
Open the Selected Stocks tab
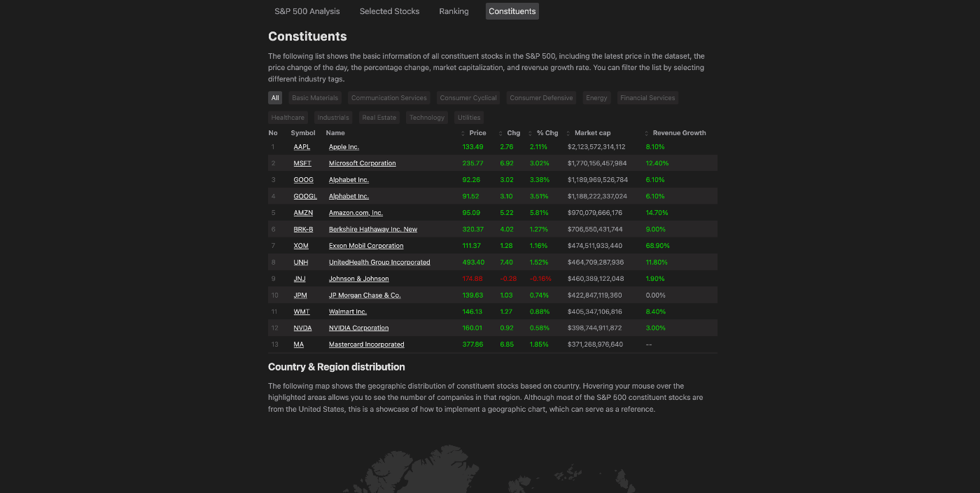coord(389,11)
